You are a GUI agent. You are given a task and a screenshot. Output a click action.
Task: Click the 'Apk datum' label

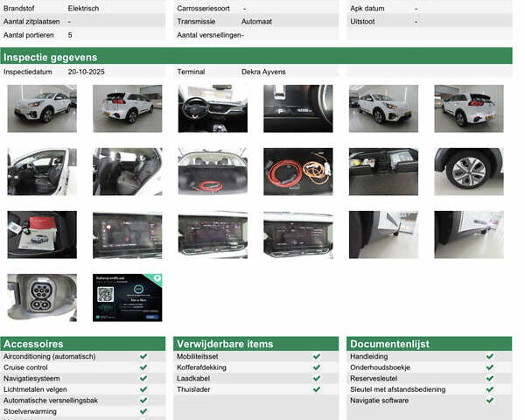pyautogui.click(x=367, y=9)
